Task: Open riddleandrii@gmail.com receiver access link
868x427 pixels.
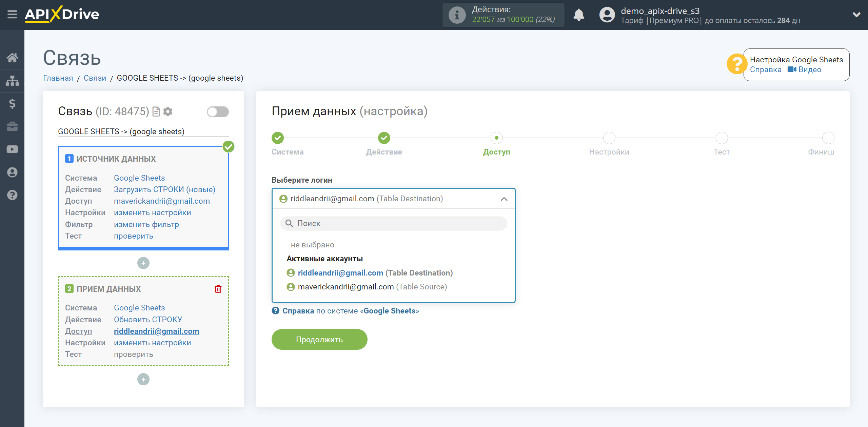Action: point(156,331)
